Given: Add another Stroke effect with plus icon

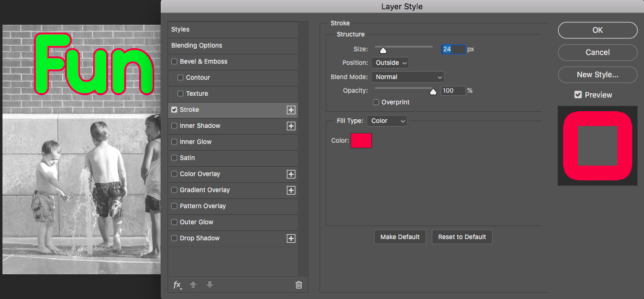Looking at the screenshot, I should [290, 110].
